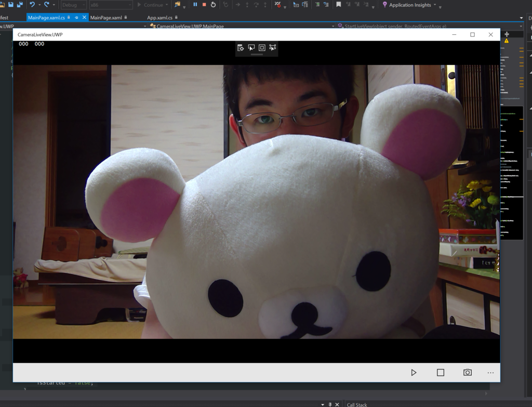Click the Continue debugging button

[150, 5]
